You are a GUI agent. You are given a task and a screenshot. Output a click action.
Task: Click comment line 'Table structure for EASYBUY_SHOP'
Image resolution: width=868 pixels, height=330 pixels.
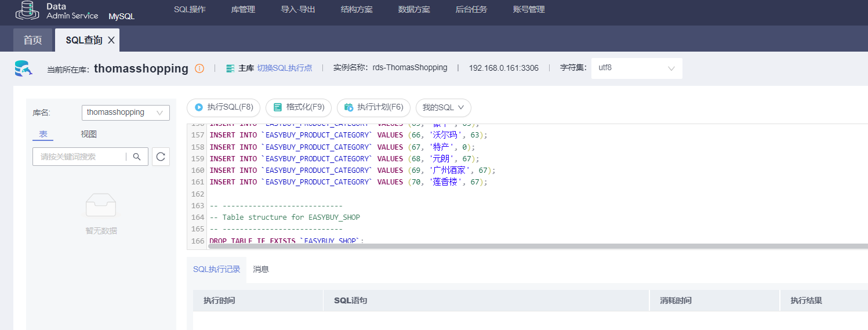pos(285,217)
